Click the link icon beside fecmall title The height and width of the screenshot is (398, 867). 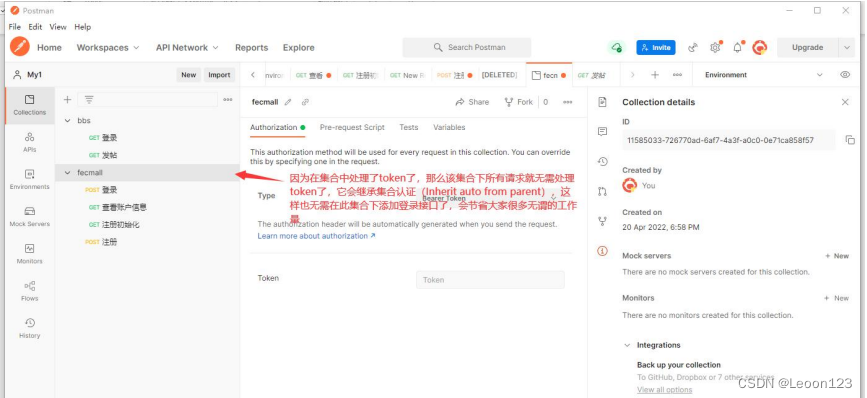(x=305, y=102)
